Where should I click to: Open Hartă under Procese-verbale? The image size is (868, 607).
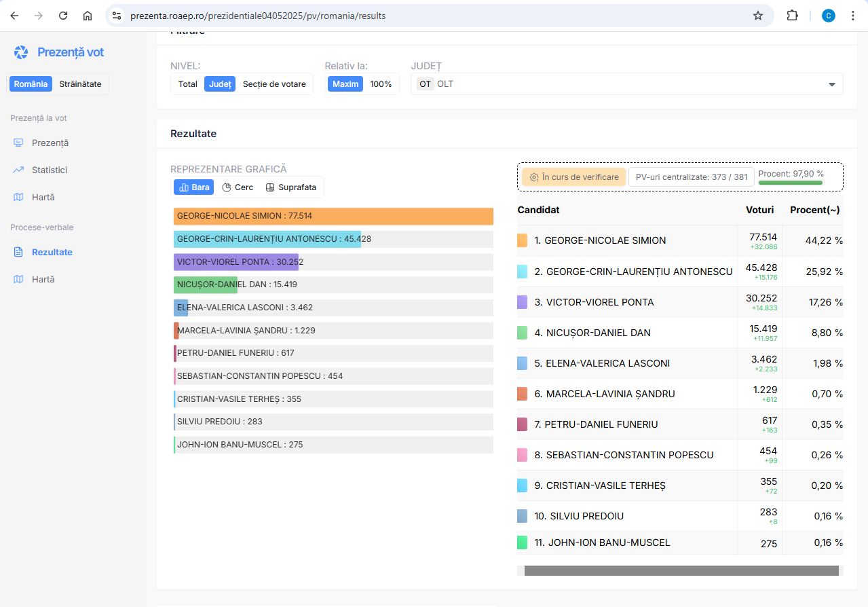click(43, 279)
